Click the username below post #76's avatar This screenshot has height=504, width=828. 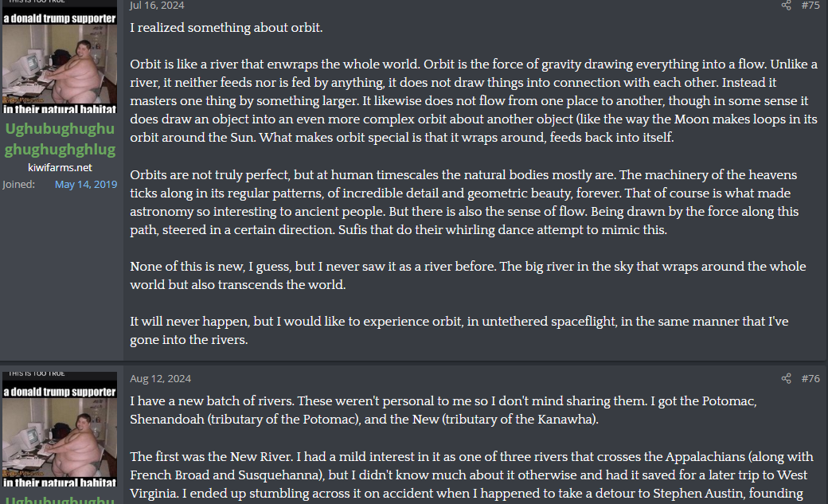[x=60, y=499]
